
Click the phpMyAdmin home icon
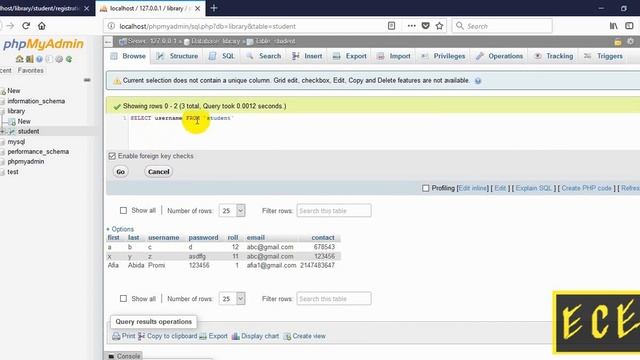click(19, 59)
